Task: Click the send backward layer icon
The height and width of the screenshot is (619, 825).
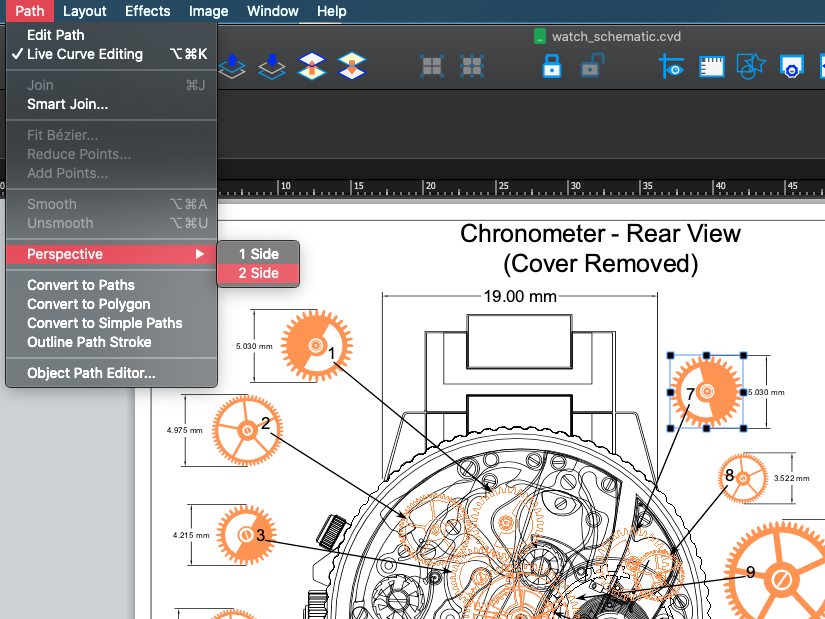Action: (x=269, y=66)
